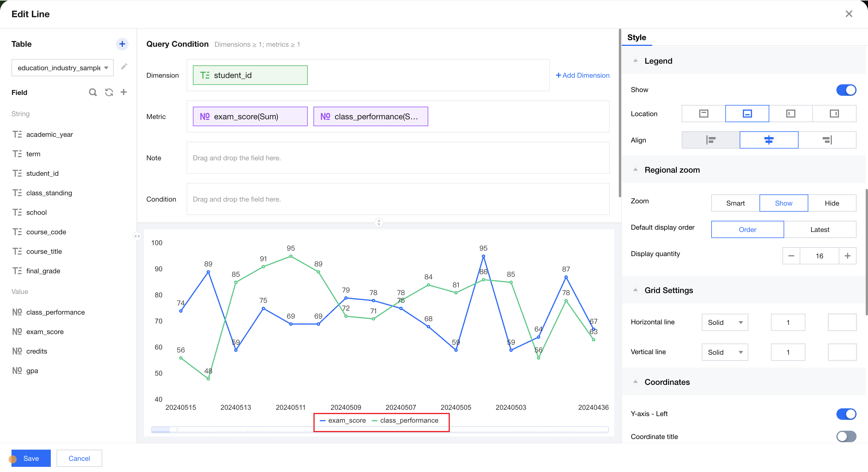Select the Smart zoom option
This screenshot has width=868, height=472.
[735, 203]
